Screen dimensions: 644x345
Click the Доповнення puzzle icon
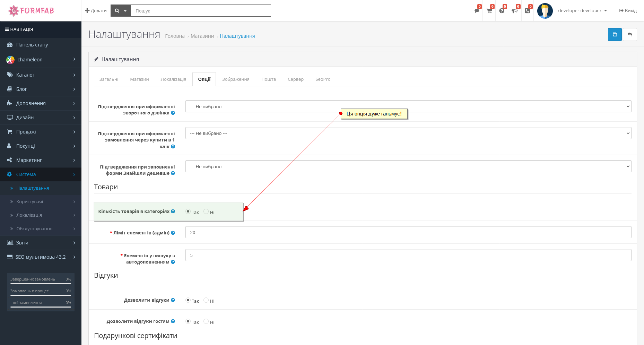10,103
